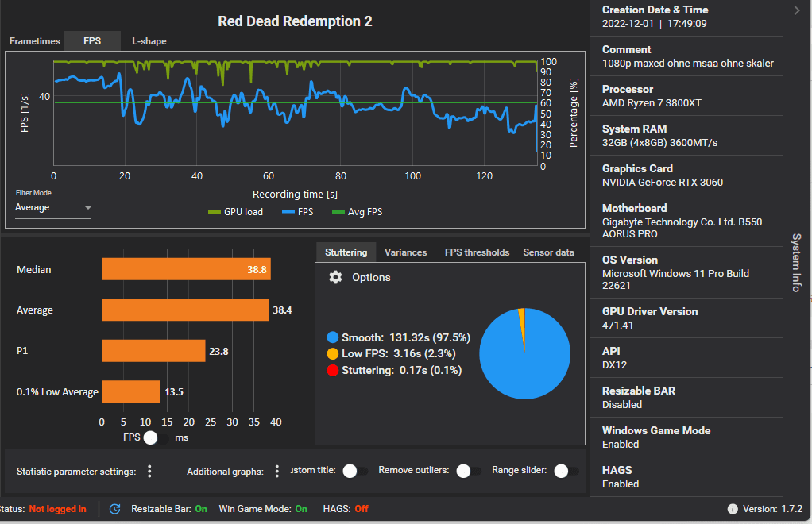Image resolution: width=812 pixels, height=524 pixels.
Task: Click the blue Smooth legend dot
Action: (x=332, y=337)
